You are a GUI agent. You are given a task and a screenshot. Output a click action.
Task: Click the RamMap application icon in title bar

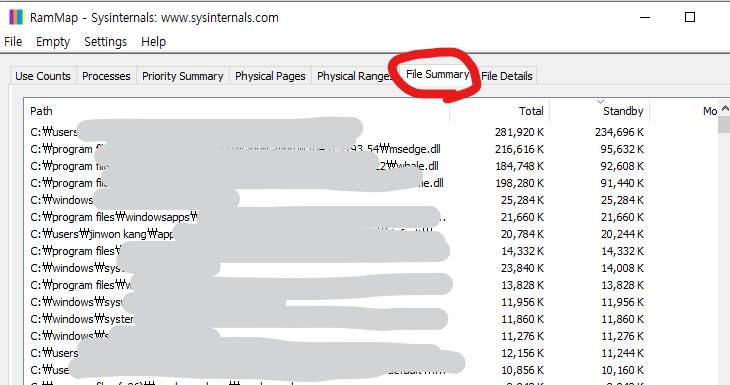click(16, 17)
